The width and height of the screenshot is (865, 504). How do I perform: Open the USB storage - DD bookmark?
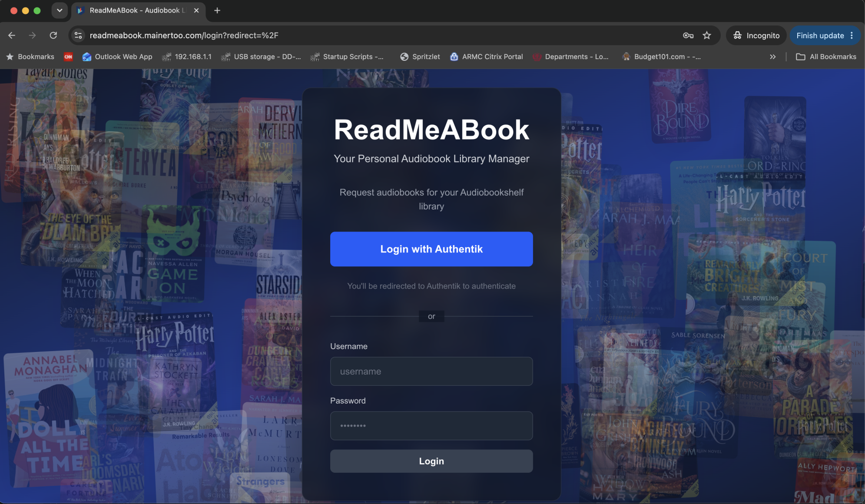261,56
